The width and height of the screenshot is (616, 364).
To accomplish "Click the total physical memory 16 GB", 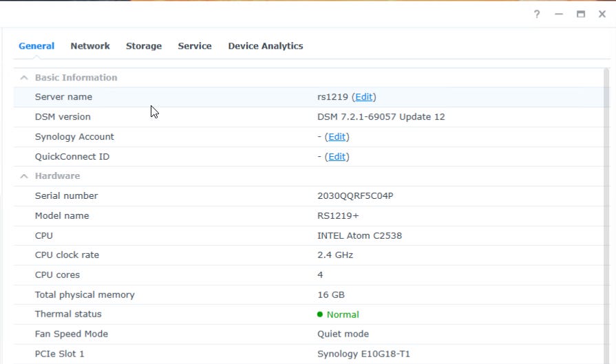I will (331, 295).
